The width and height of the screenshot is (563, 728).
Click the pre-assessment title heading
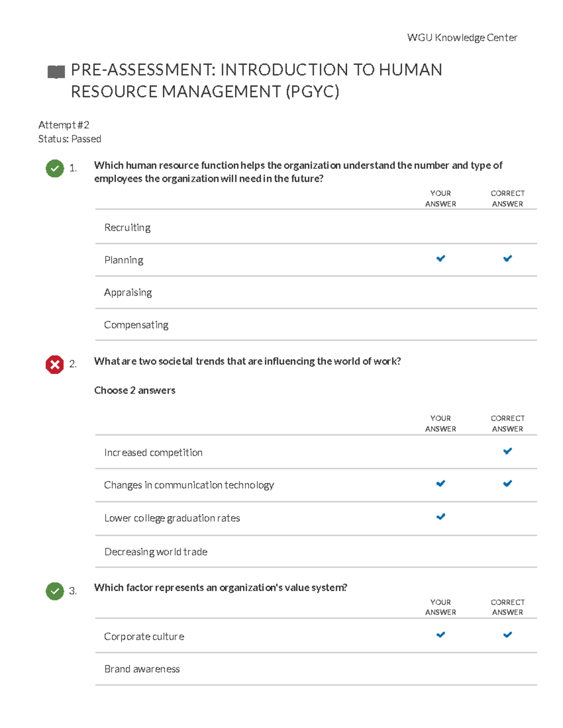tap(257, 81)
